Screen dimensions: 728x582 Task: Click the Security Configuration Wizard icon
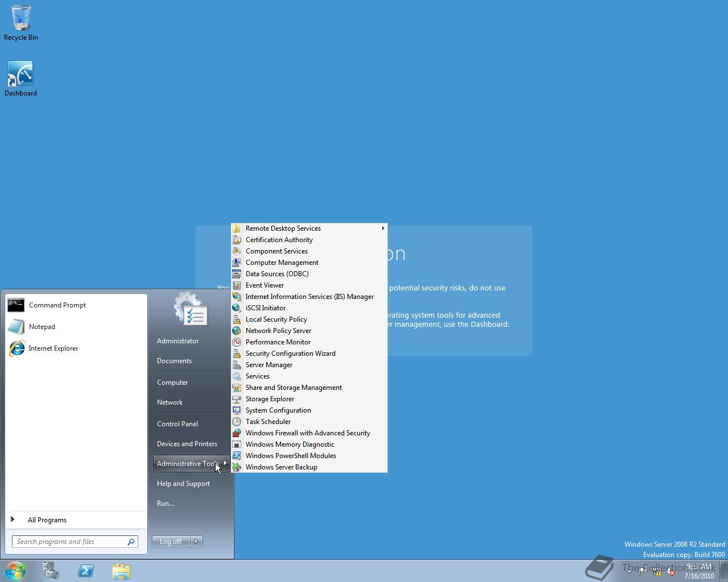(x=237, y=354)
